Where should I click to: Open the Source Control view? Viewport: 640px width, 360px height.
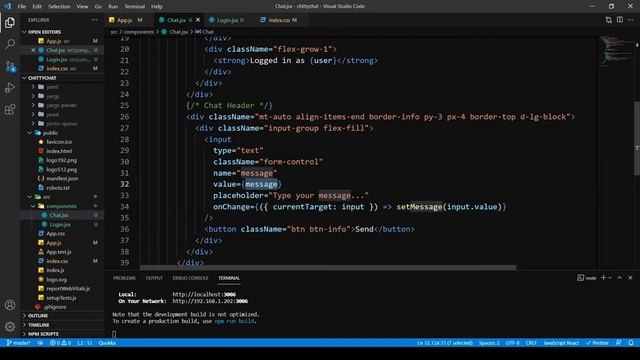click(x=10, y=66)
